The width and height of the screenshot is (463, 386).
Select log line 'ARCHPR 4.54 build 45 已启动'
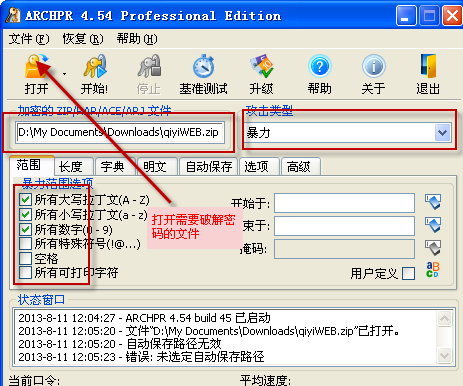click(x=144, y=318)
